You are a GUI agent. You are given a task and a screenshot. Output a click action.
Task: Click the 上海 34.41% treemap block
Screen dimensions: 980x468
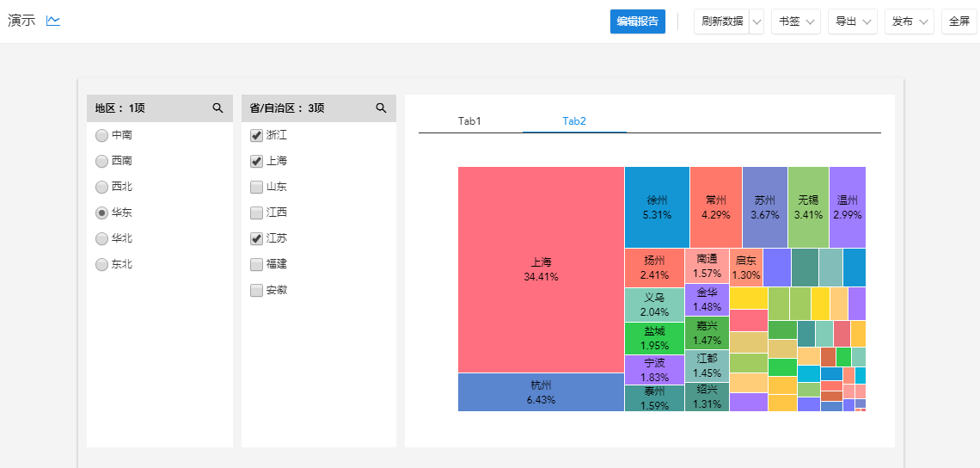click(x=541, y=269)
